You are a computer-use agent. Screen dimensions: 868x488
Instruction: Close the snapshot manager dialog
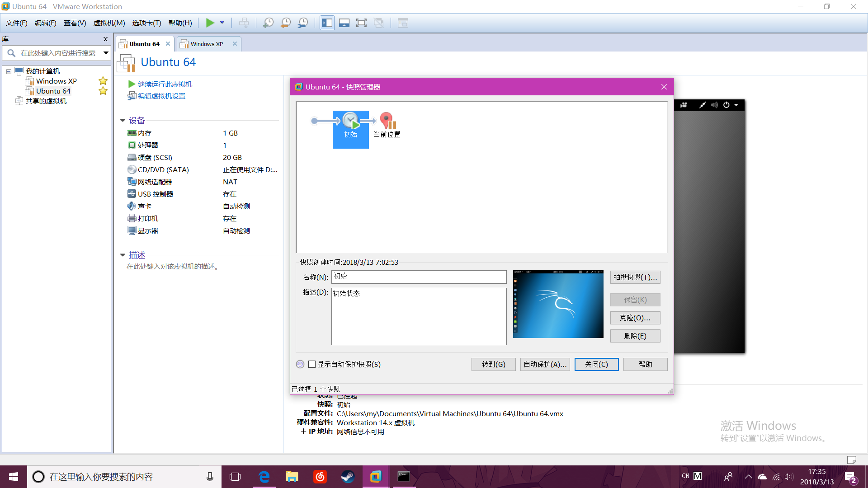[664, 87]
